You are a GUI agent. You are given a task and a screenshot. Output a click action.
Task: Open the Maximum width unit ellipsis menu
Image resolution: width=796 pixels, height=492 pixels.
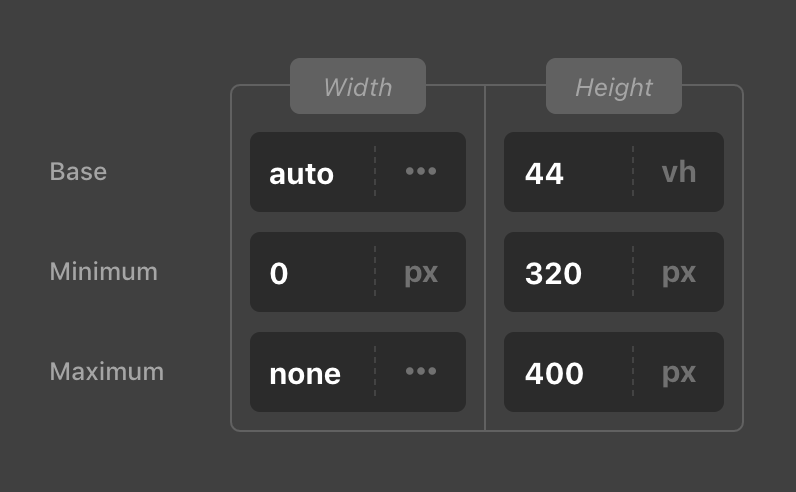click(x=421, y=372)
